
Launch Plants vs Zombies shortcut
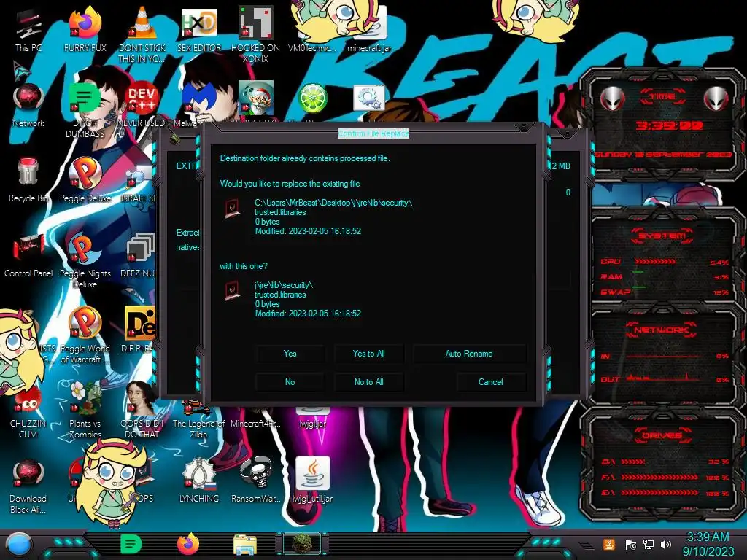85,411
